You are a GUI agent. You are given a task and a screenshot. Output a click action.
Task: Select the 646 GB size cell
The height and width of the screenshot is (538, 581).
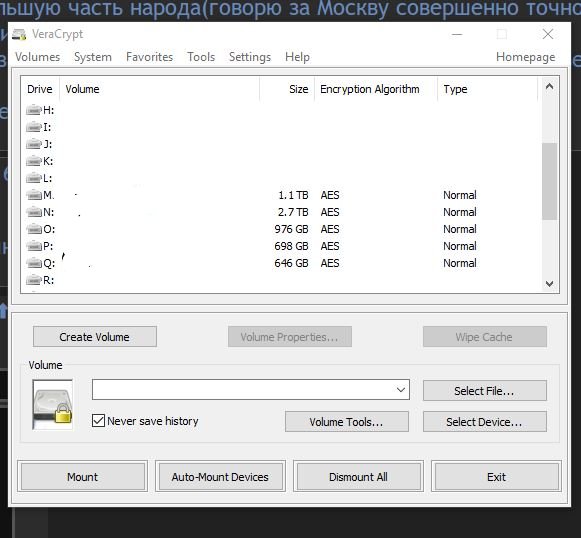tap(291, 263)
